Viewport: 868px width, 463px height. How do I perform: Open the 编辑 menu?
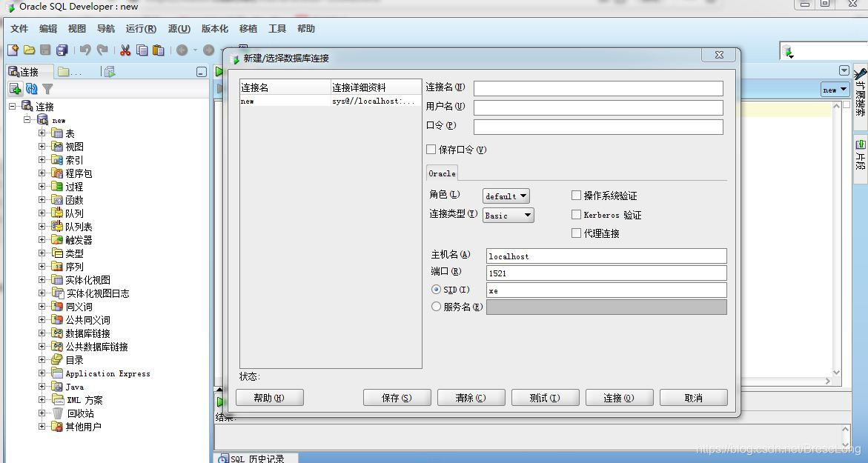click(48, 29)
